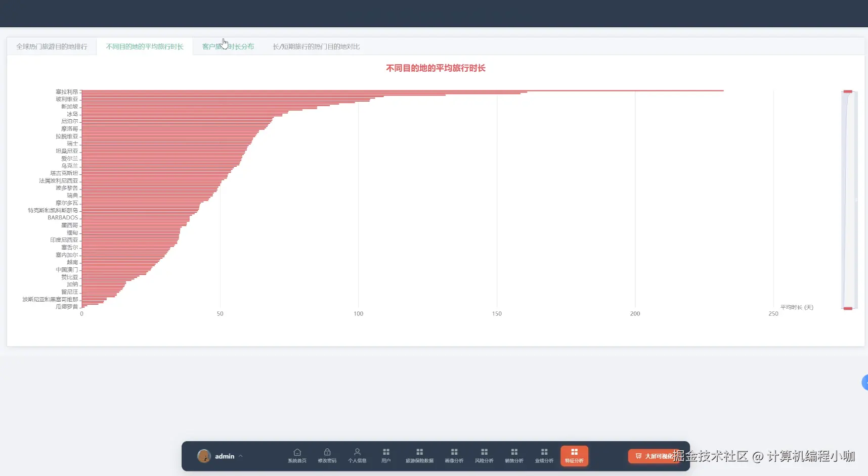This screenshot has width=868, height=476.
Task: Open the 业绩分析 module
Action: click(544, 456)
